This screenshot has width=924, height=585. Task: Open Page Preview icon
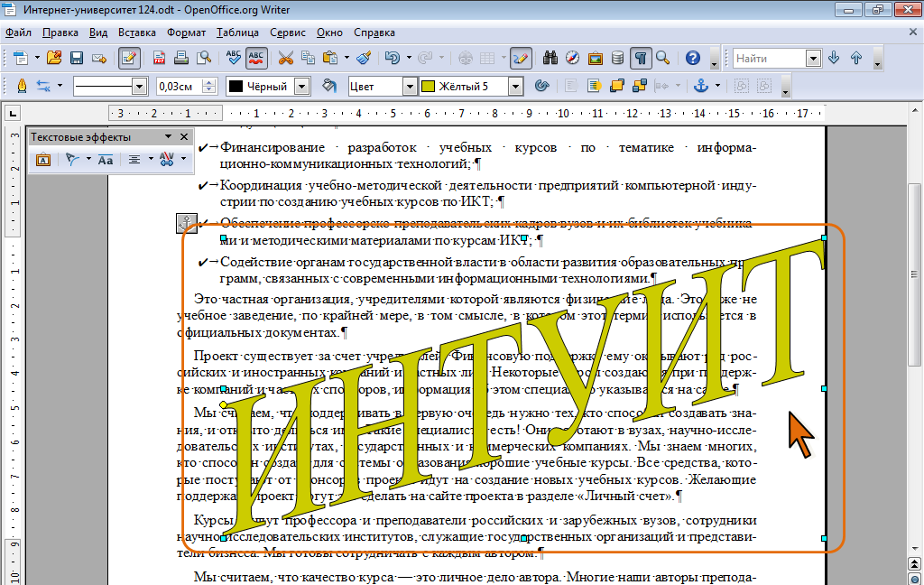tap(204, 58)
